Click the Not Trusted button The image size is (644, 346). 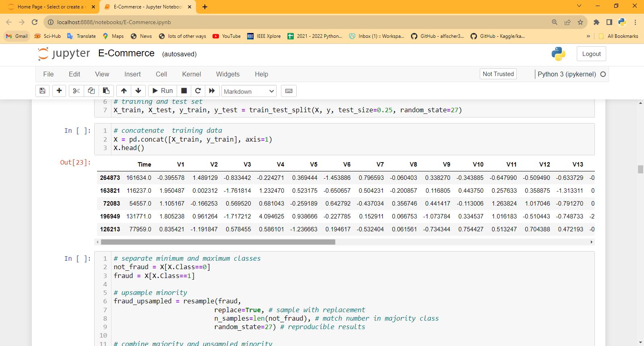498,74
